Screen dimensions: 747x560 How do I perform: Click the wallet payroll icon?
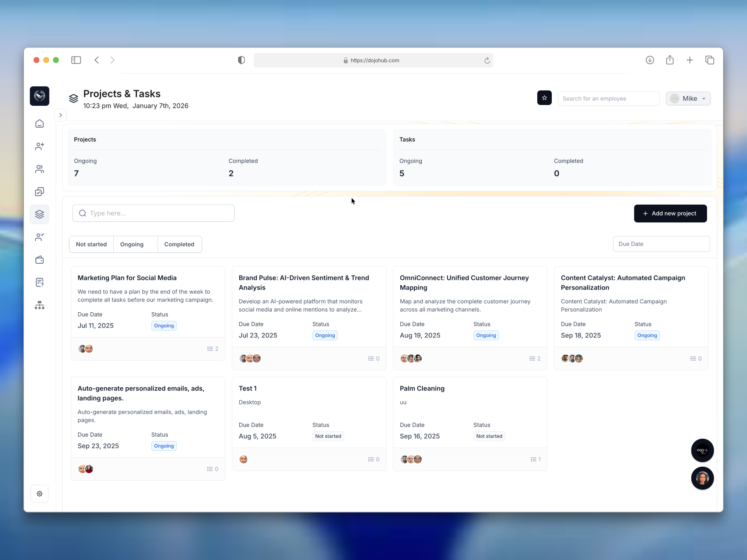39,260
